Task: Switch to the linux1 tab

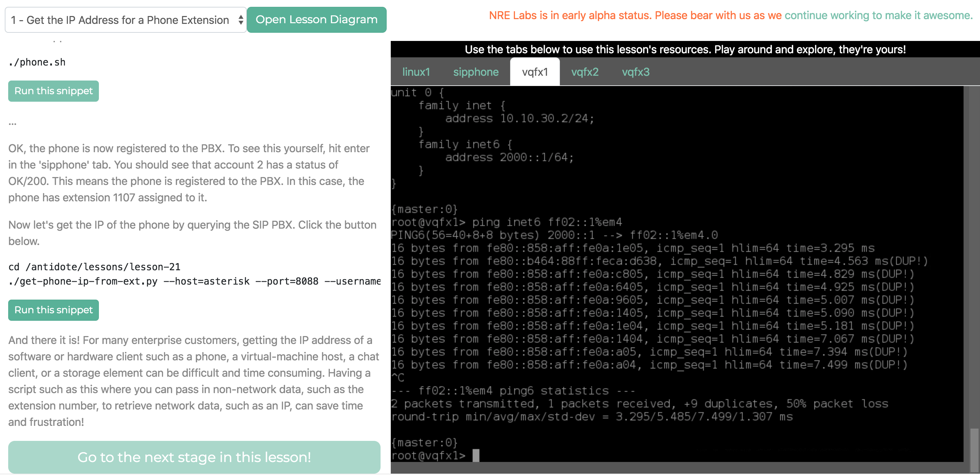Action: pos(416,72)
